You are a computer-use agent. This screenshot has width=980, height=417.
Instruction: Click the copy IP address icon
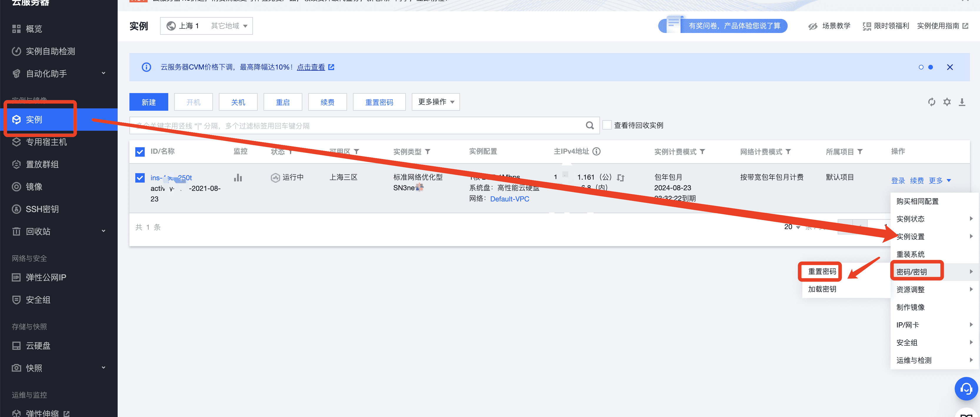(x=621, y=178)
